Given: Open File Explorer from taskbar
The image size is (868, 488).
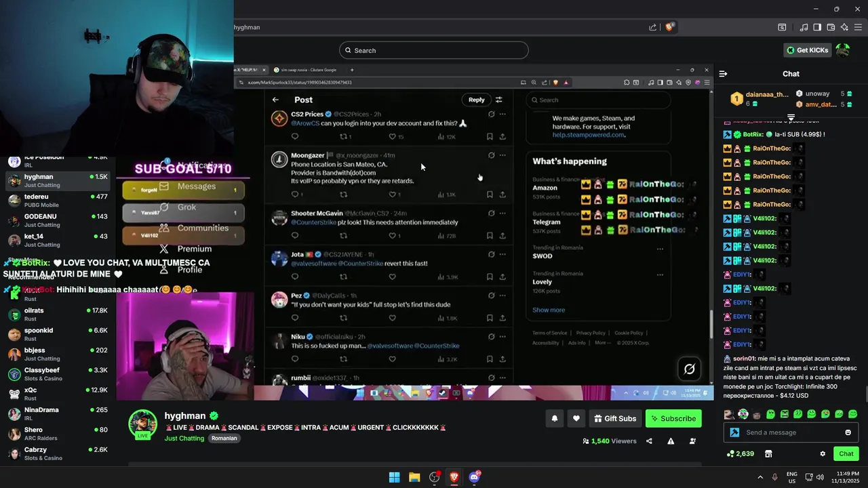Looking at the screenshot, I should [414, 477].
